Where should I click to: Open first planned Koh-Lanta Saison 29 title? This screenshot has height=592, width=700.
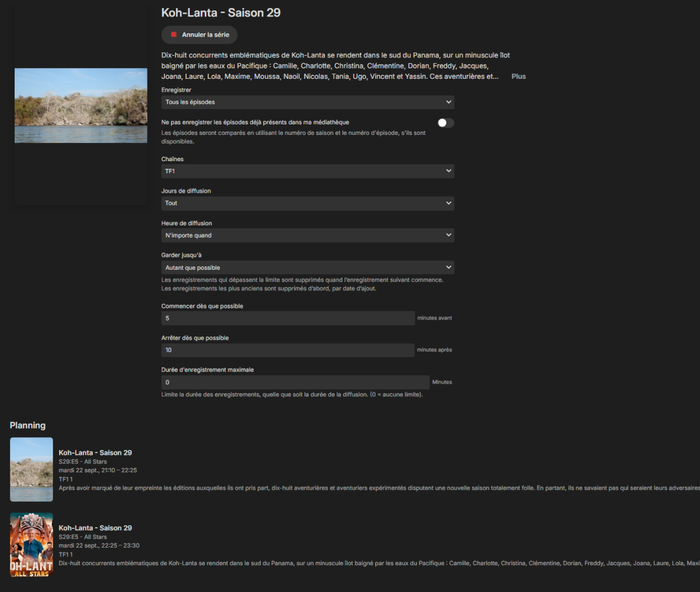pos(95,452)
